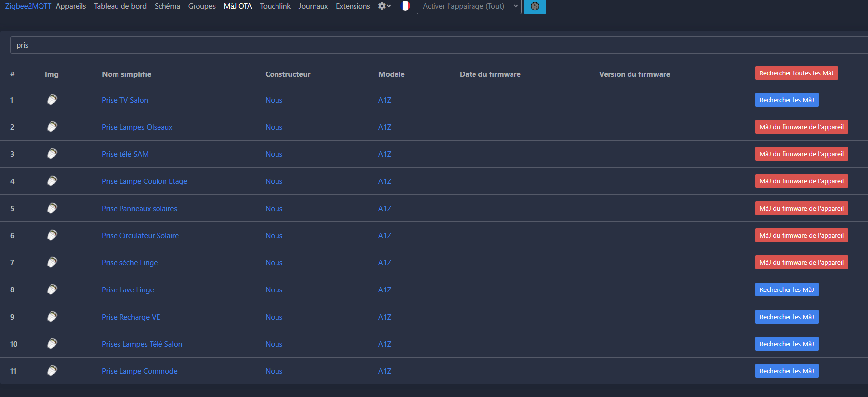
Task: Check for updates on Prise TV Salon
Action: pos(787,100)
